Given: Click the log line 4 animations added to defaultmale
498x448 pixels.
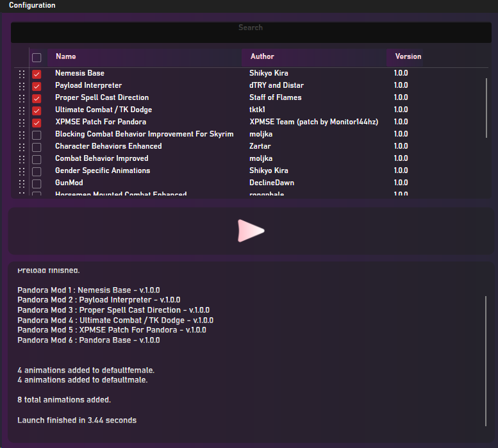Looking at the screenshot, I should pyautogui.click(x=83, y=379).
